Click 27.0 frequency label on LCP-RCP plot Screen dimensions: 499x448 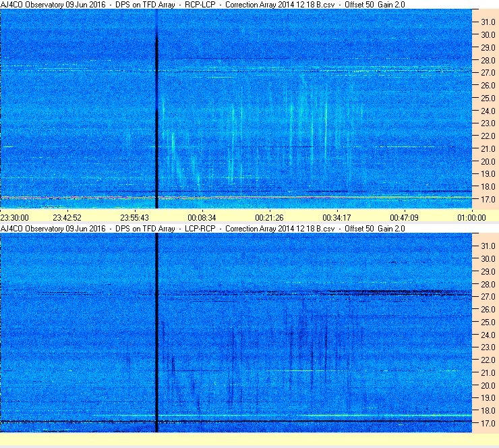coord(488,296)
